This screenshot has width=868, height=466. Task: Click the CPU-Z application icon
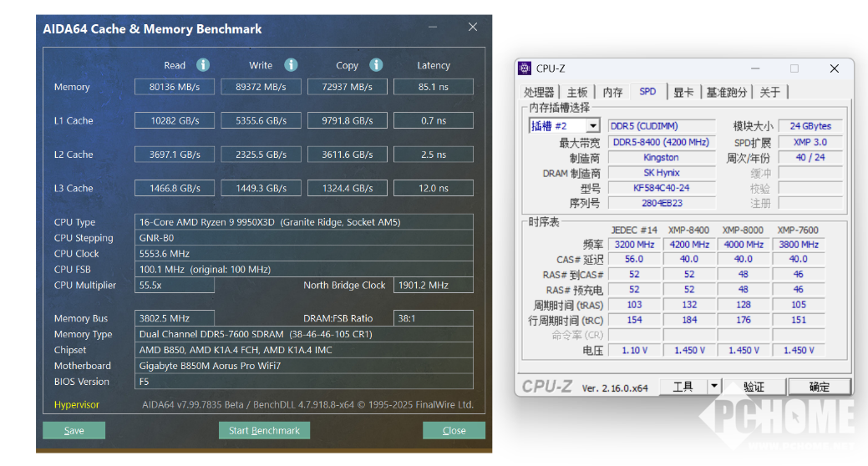click(525, 68)
